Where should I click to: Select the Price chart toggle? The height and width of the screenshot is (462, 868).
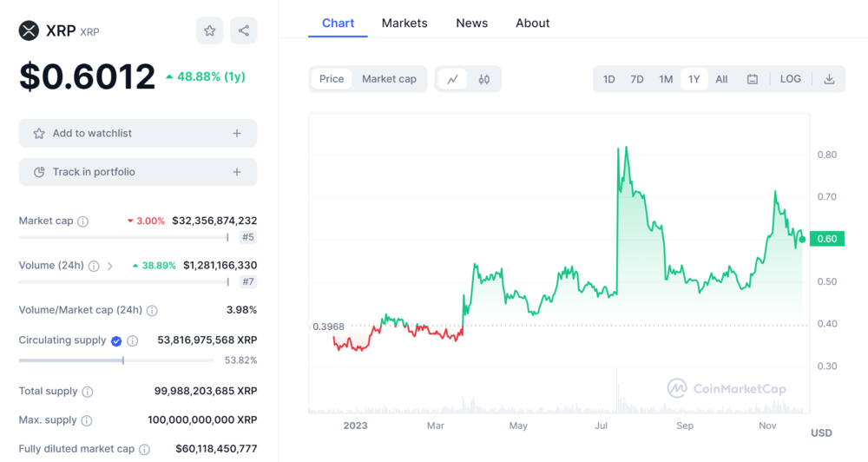click(x=332, y=79)
